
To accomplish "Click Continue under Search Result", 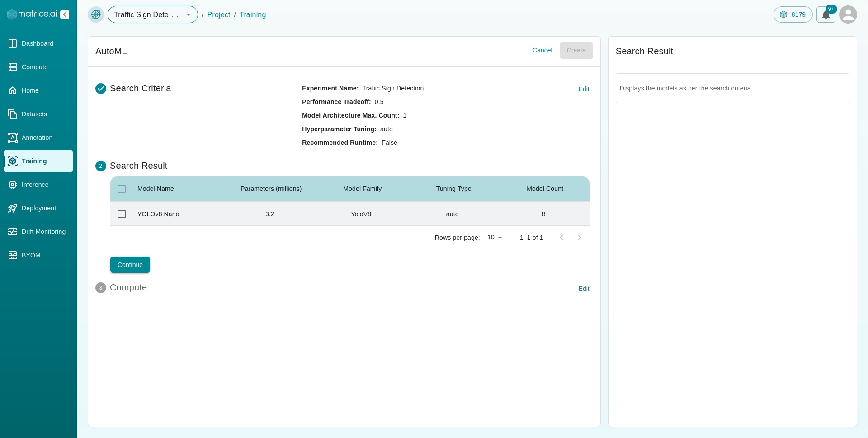I will [130, 265].
